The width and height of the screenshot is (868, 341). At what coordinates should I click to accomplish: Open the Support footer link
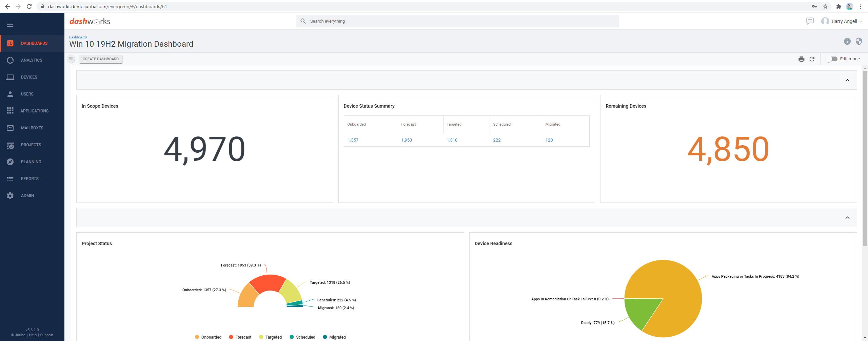[47, 335]
